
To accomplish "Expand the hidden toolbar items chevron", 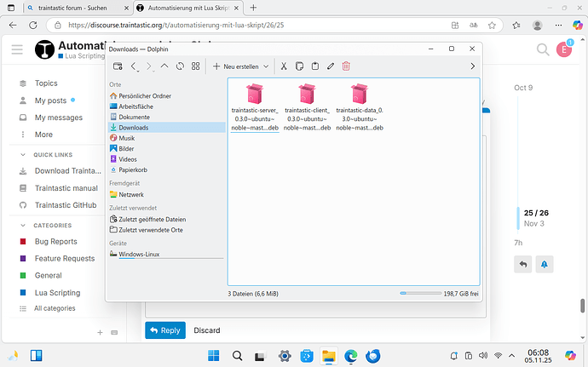I will pos(473,66).
